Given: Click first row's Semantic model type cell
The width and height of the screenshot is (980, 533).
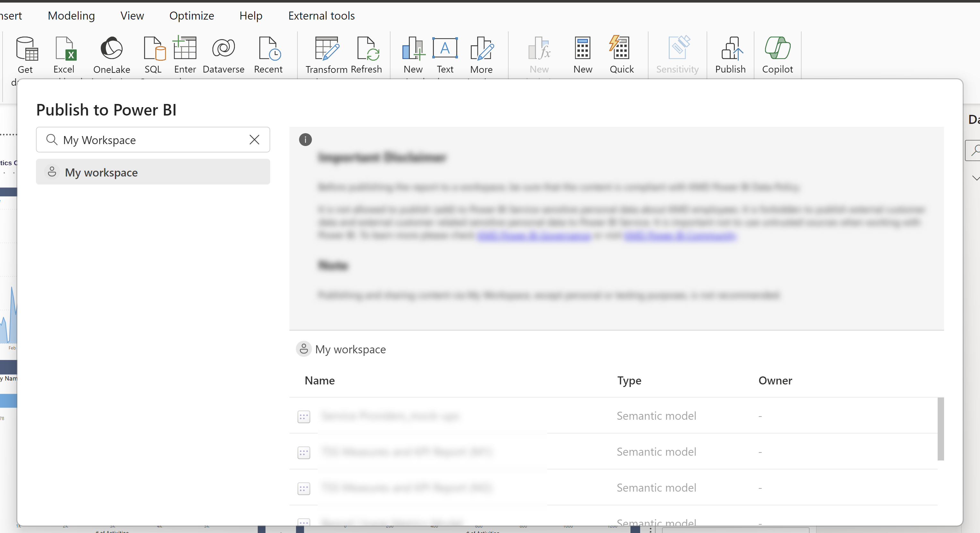Looking at the screenshot, I should (656, 416).
